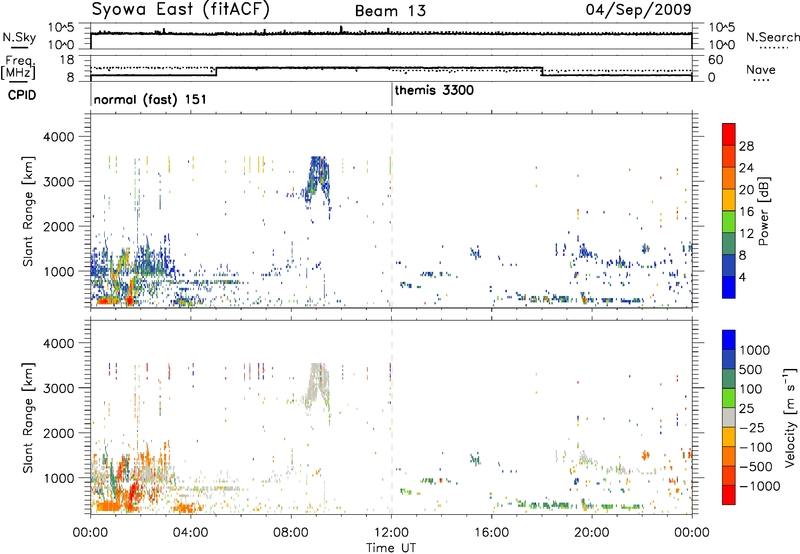The image size is (800, 554).
Task: Click the 'Power [dB]' color bar label
Action: coord(763,211)
